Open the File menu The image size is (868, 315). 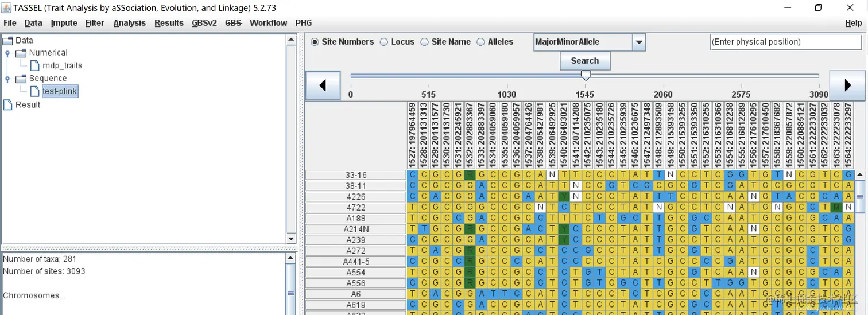(10, 23)
